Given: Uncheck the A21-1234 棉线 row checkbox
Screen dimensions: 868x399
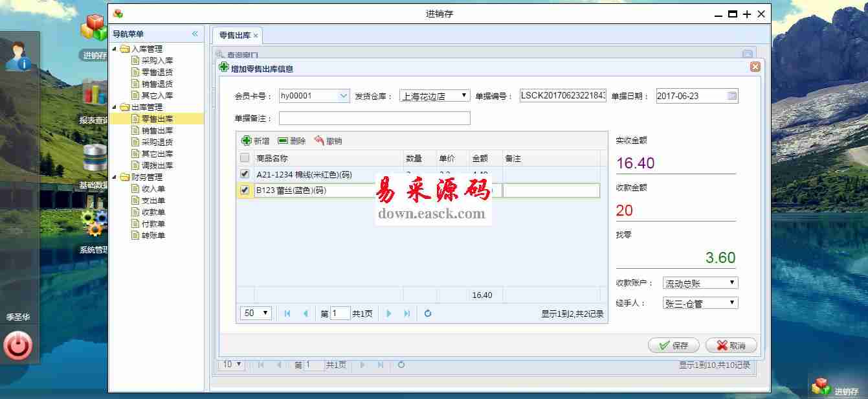Looking at the screenshot, I should (x=245, y=174).
